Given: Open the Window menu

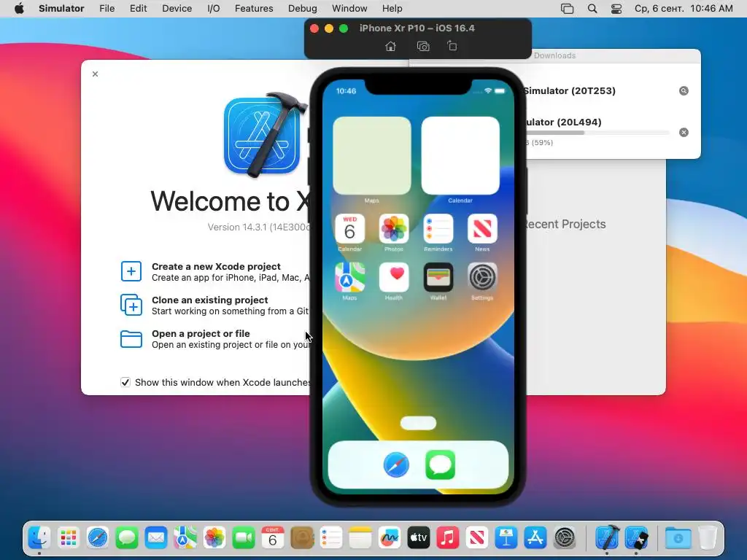Looking at the screenshot, I should pyautogui.click(x=349, y=9).
